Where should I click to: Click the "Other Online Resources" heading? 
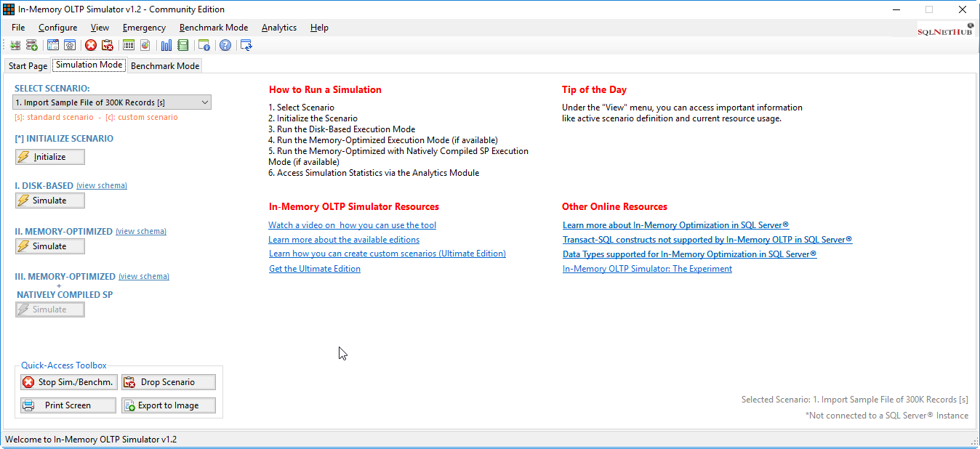(x=614, y=207)
